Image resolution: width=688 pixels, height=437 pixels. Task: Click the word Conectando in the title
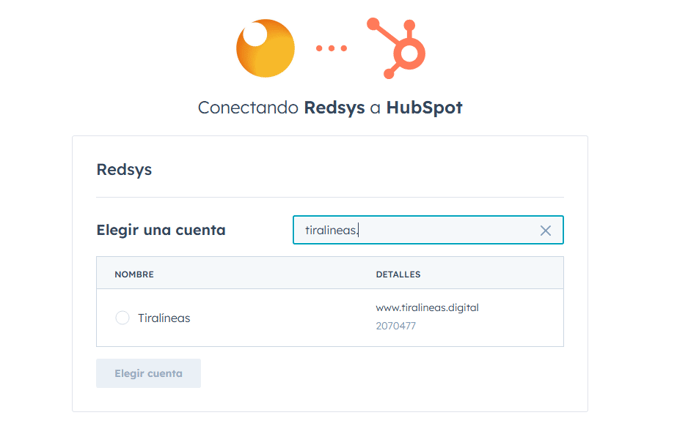[248, 108]
